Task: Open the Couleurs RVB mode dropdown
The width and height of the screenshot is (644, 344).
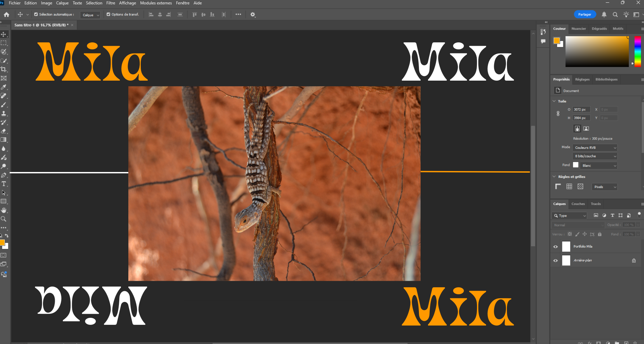Action: point(595,147)
